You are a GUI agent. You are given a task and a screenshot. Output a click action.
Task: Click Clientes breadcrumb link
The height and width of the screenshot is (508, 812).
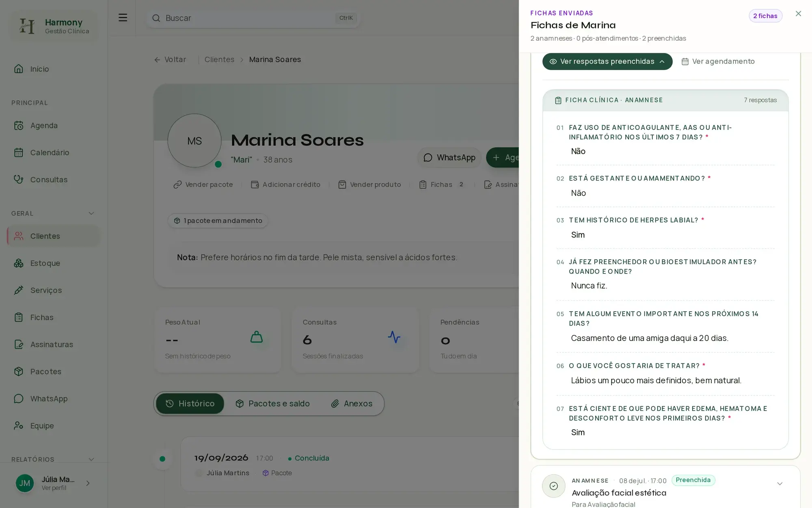pyautogui.click(x=219, y=59)
